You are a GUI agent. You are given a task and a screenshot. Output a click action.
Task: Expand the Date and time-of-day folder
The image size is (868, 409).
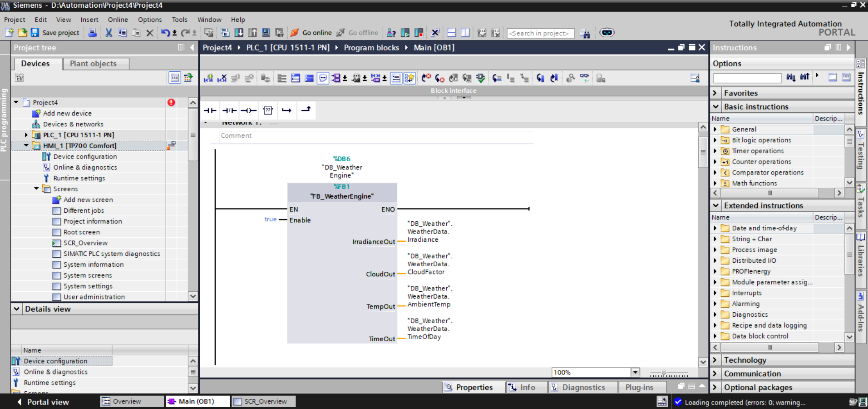coord(715,228)
